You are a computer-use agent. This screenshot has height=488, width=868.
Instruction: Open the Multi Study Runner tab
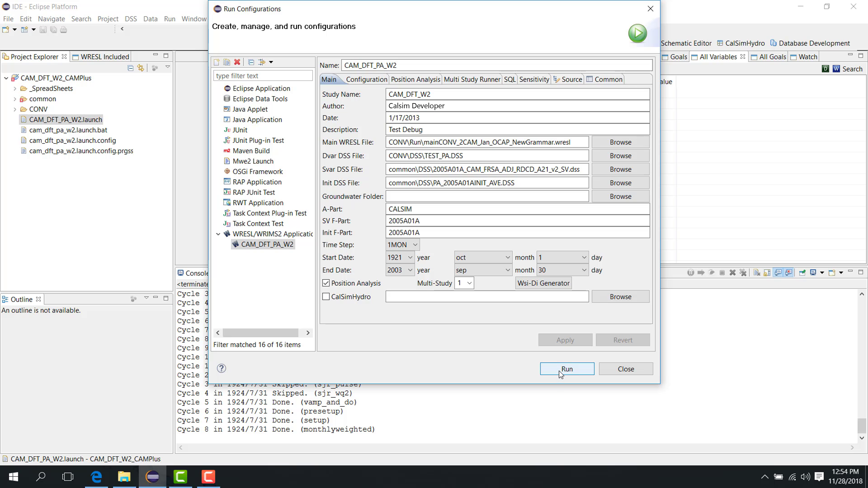[x=472, y=79]
